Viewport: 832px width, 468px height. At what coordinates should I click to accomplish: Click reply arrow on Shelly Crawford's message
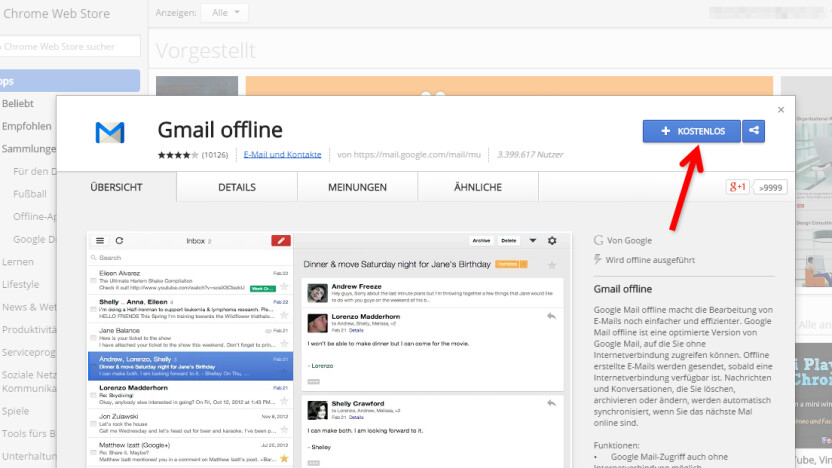(x=551, y=403)
